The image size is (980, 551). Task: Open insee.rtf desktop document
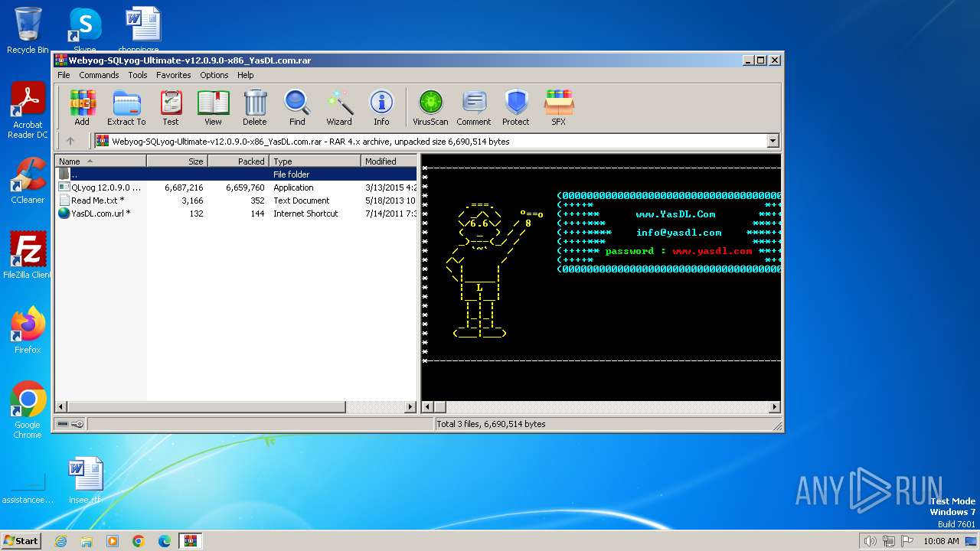(84, 481)
